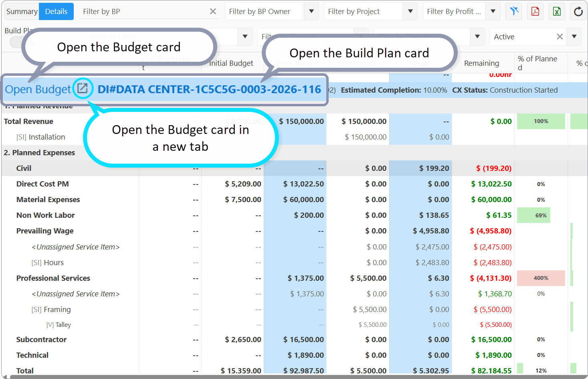Viewport: 588px width, 379px height.
Task: Open the Active status dropdown arrow
Action: click(574, 36)
